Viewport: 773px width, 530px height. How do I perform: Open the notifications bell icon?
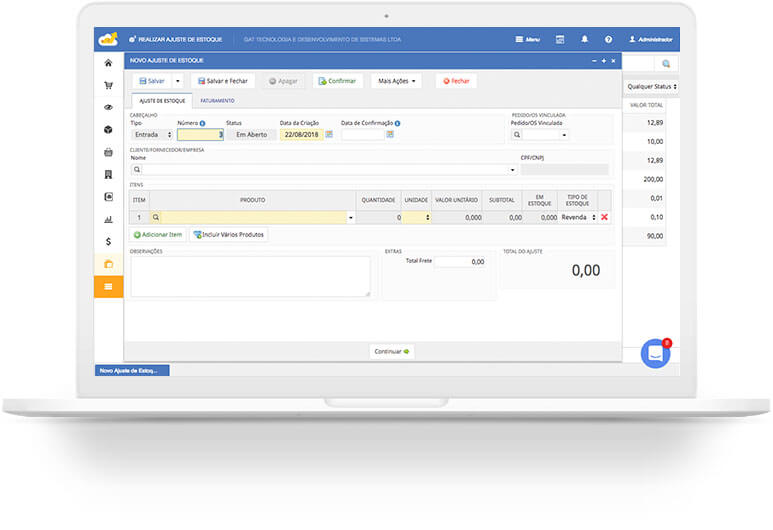[x=584, y=39]
